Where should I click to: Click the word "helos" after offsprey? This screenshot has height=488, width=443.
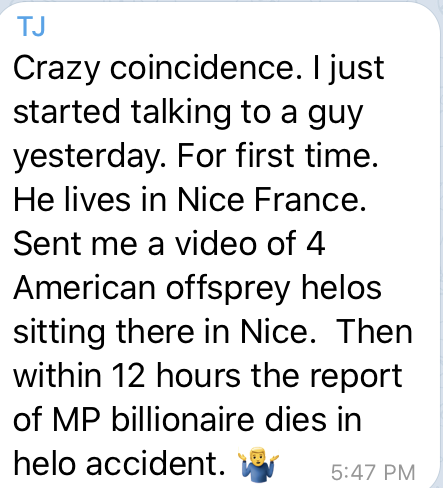coord(341,288)
